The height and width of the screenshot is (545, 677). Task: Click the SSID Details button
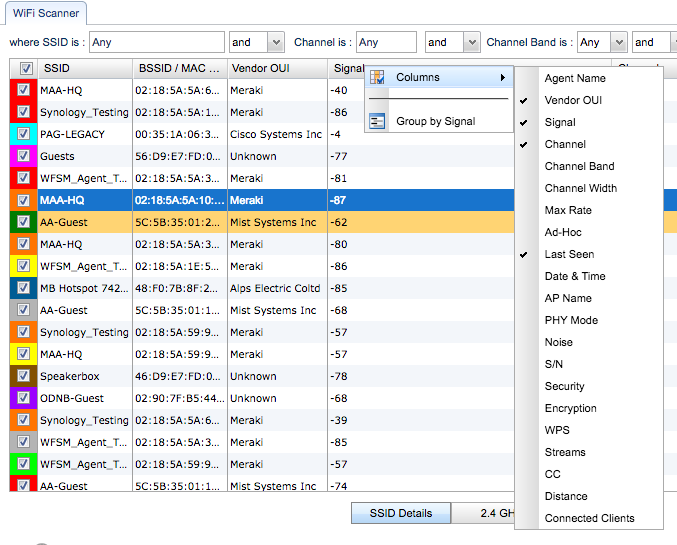pyautogui.click(x=401, y=513)
